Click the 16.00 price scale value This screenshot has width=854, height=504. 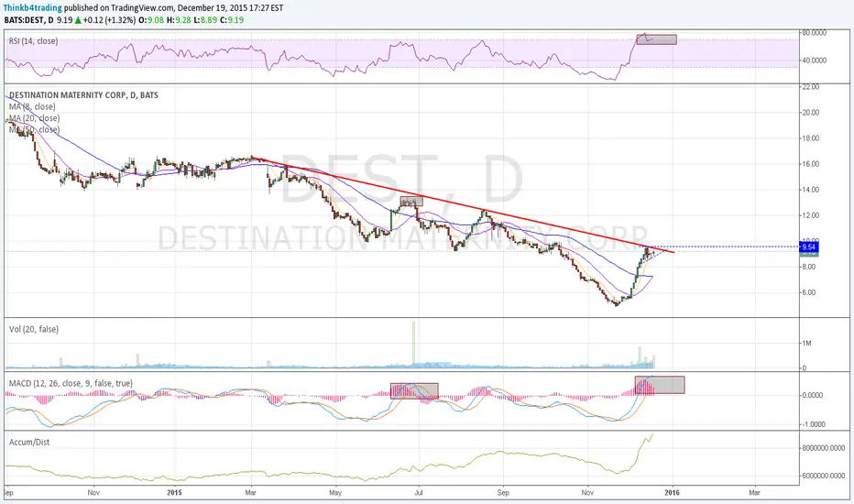pyautogui.click(x=810, y=163)
